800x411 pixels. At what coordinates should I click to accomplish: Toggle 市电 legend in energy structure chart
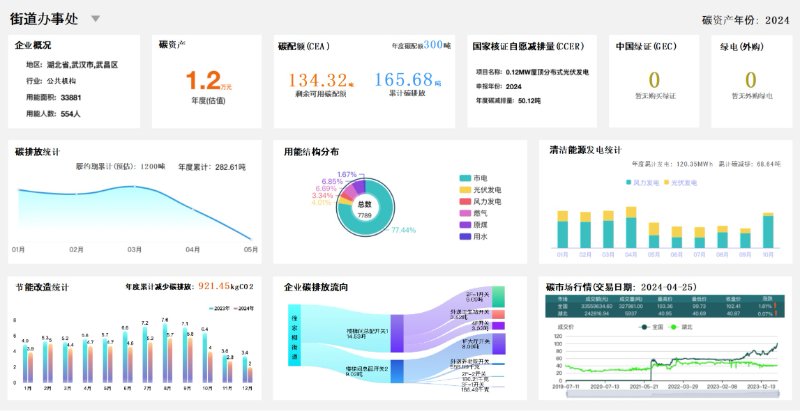(x=466, y=176)
